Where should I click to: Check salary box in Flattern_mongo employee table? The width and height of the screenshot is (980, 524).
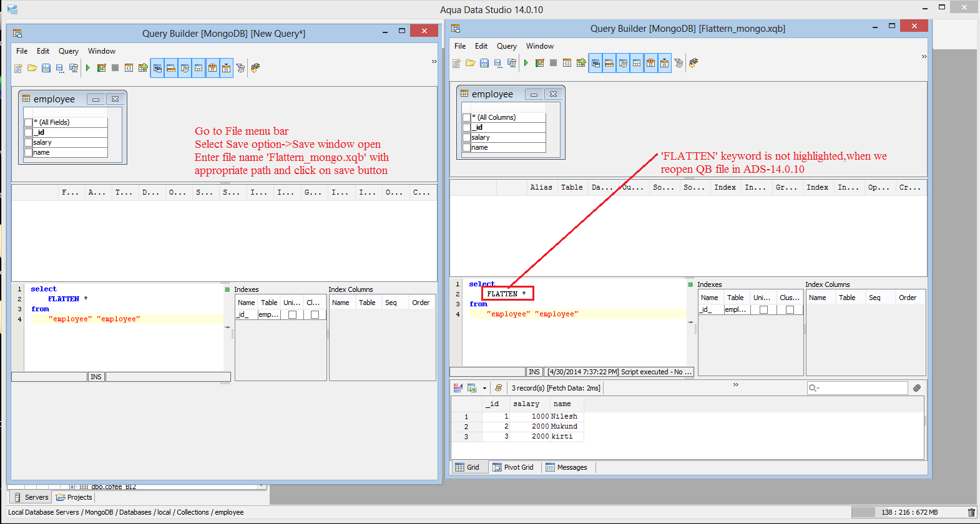(466, 137)
